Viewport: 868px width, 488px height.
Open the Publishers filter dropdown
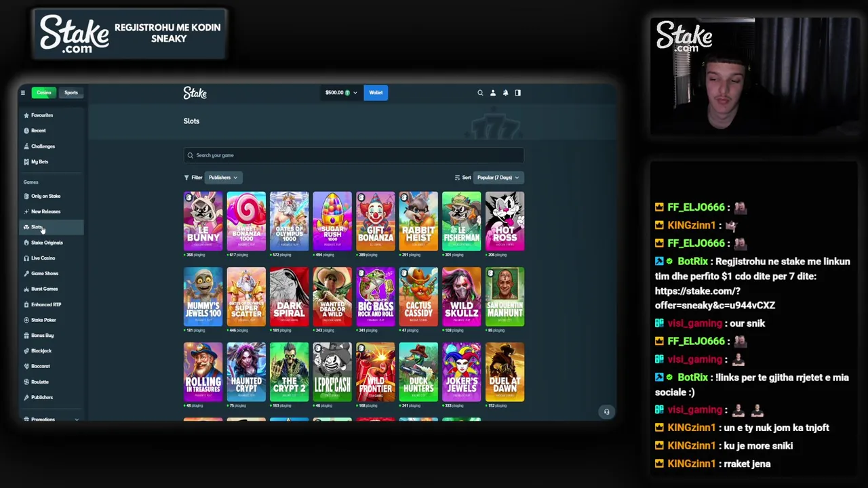pos(222,178)
